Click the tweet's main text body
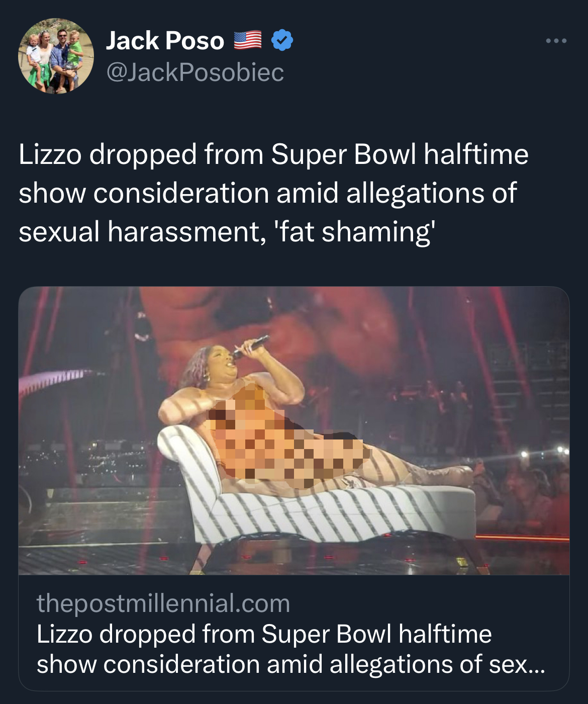Image resolution: width=588 pixels, height=704 pixels. (273, 193)
